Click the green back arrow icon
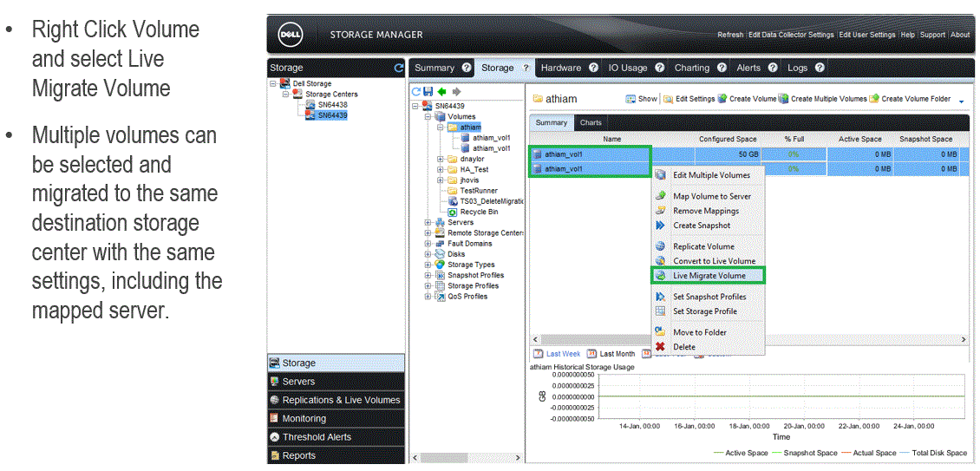This screenshot has width=980, height=471. click(x=442, y=91)
